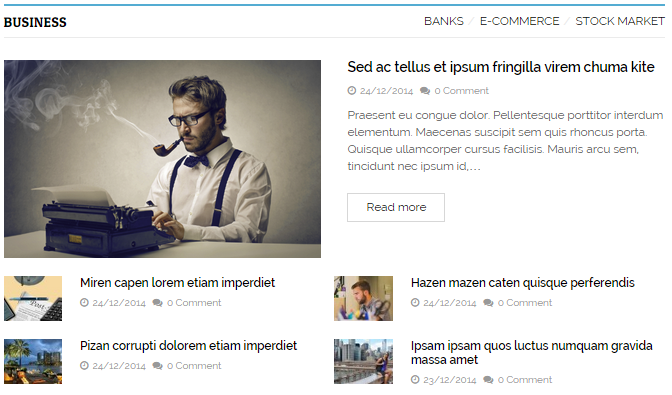The width and height of the screenshot is (672, 395).
Task: Open article Pizan corrupti dolorem etiam imperdiet
Action: [x=189, y=346]
